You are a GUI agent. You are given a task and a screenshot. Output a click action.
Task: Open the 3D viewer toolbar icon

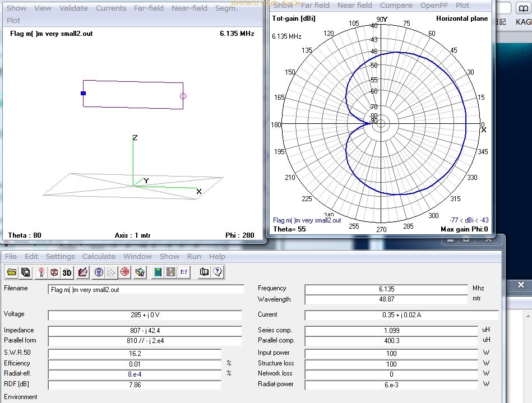(x=67, y=272)
